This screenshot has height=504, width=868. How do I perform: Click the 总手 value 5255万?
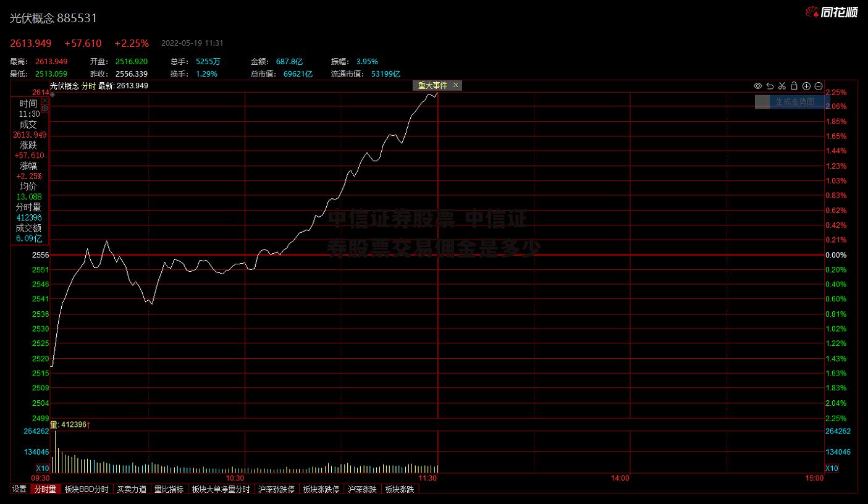[x=208, y=62]
